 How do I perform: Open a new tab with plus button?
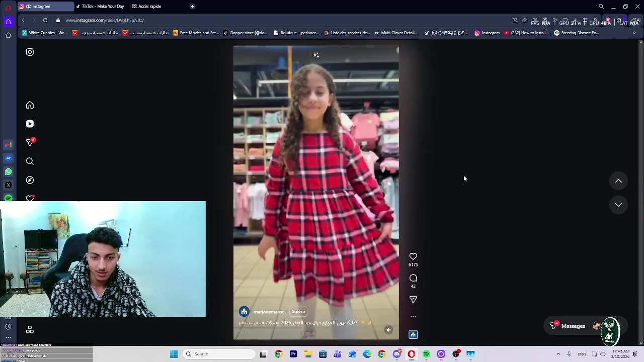(x=192, y=7)
